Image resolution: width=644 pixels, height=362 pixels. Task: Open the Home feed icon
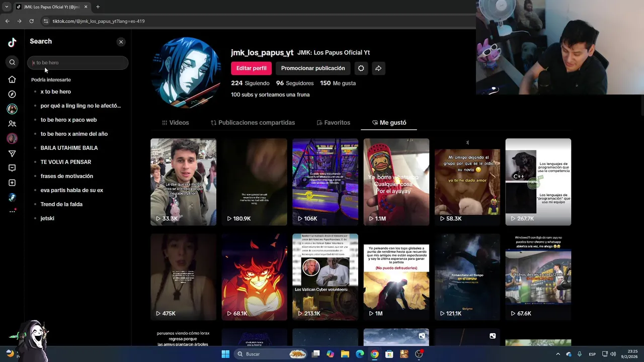click(x=12, y=79)
